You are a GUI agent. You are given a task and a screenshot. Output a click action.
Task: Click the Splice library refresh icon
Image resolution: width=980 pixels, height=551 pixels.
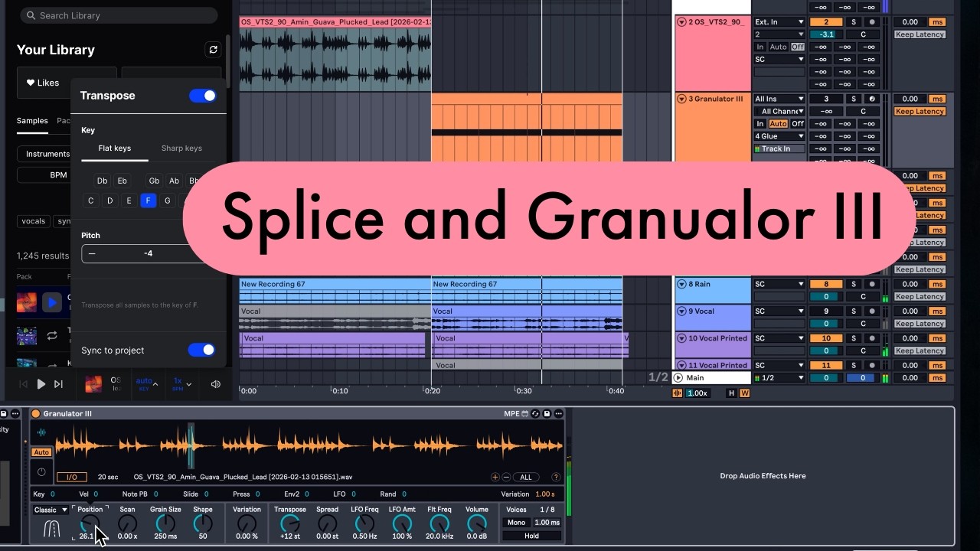tap(213, 50)
